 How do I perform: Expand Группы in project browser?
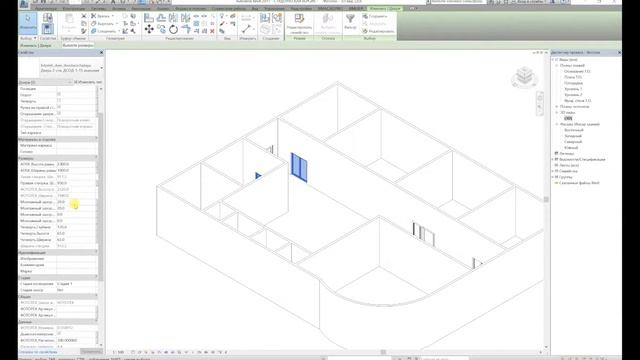coord(553,177)
